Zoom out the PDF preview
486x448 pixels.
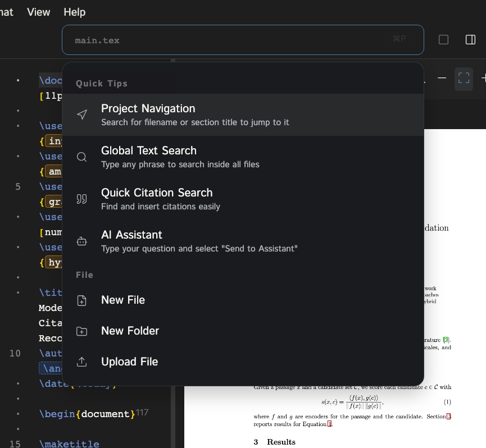[442, 79]
